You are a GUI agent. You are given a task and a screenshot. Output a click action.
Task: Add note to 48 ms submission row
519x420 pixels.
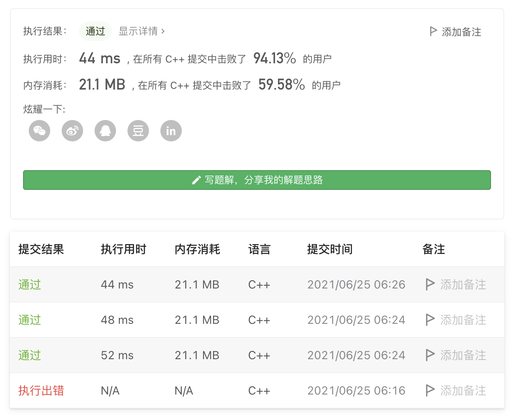[463, 320]
